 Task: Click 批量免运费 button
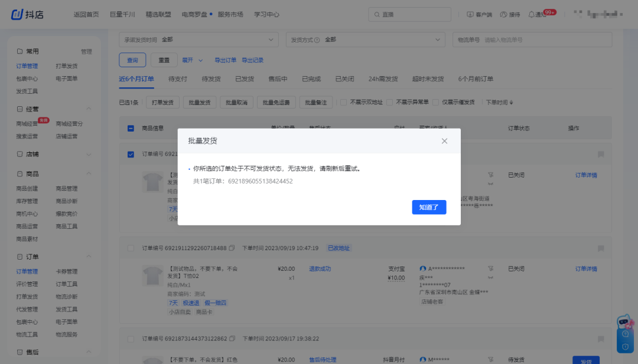click(276, 103)
